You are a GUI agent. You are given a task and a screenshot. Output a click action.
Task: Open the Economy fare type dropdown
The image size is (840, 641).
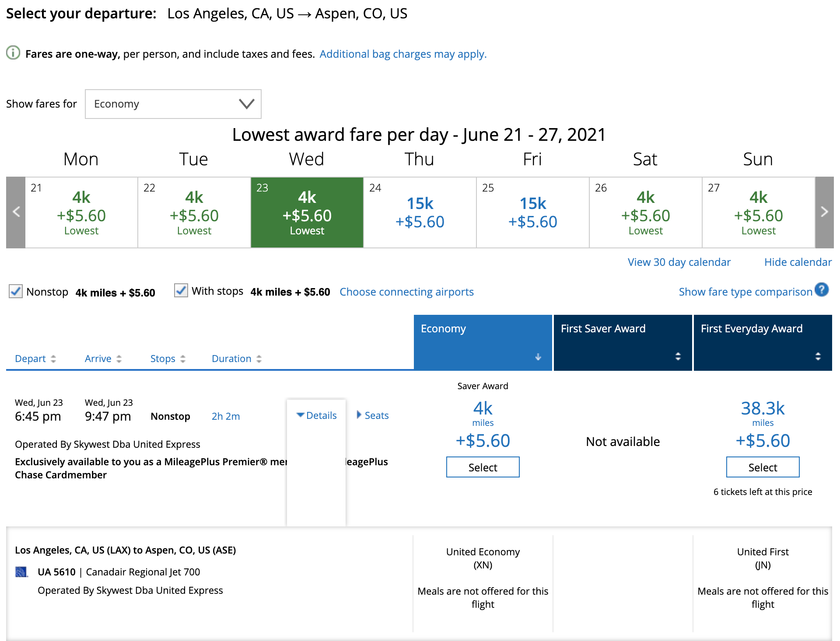[173, 104]
